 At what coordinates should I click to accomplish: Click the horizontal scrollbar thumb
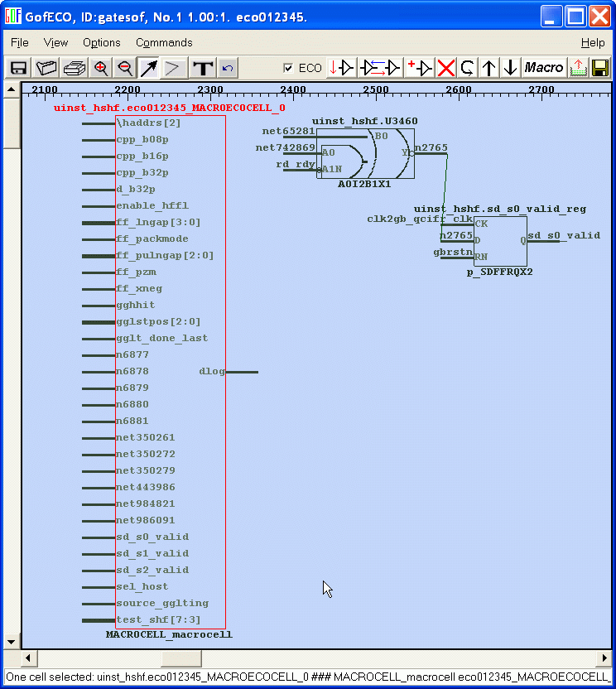pos(180,658)
